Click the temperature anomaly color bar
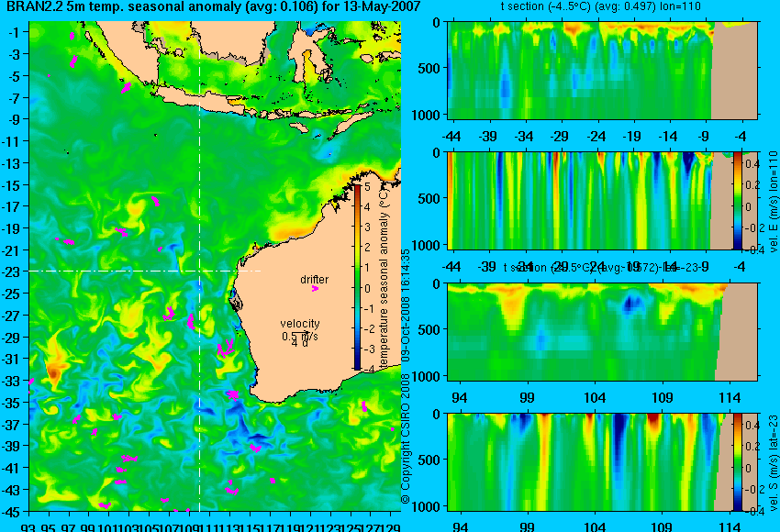Screen dimensions: 780x532 click(x=357, y=277)
